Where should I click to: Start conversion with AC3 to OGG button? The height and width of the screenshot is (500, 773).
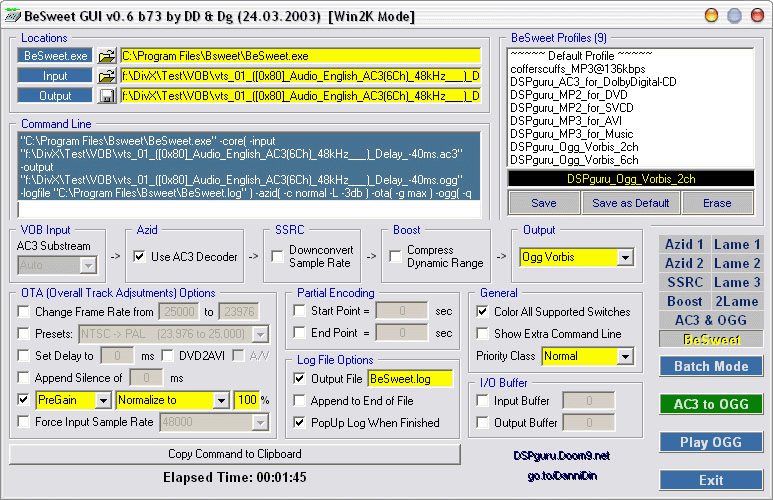click(711, 404)
